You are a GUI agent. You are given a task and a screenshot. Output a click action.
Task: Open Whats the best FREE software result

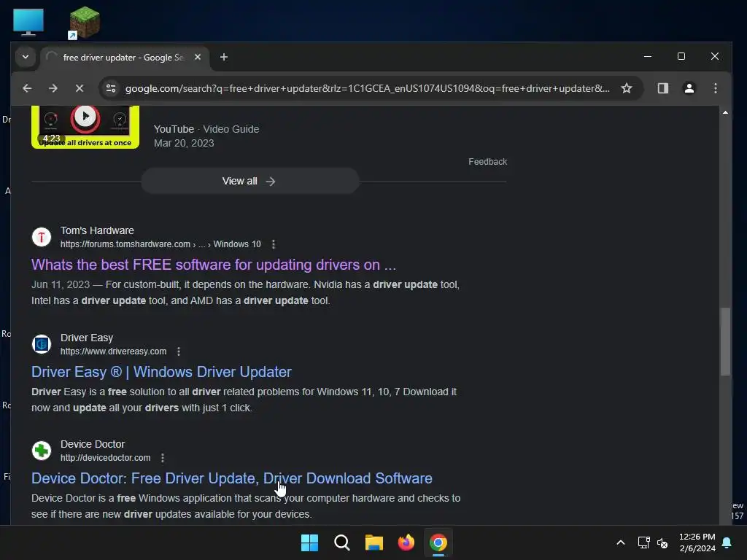point(214,265)
